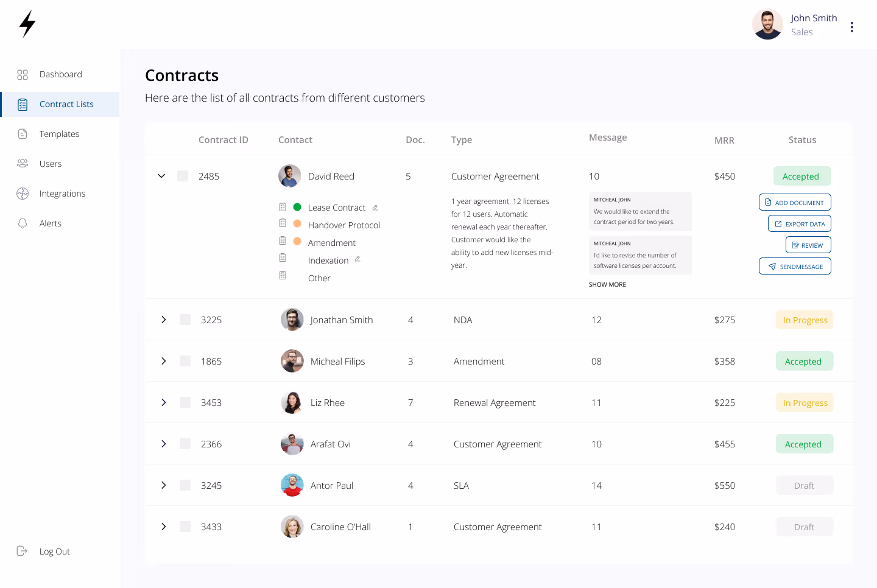Click the Users icon in the sidebar

23,163
